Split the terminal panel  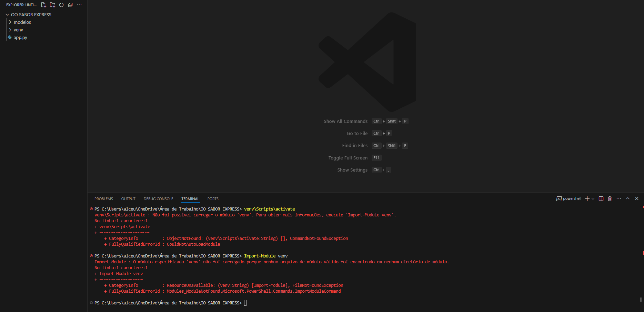(x=601, y=198)
